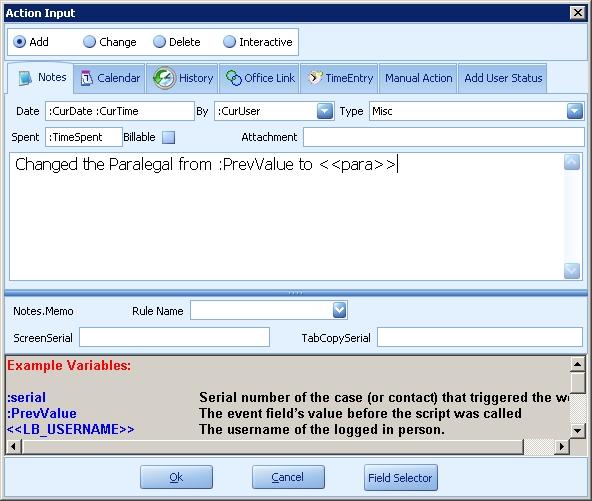The width and height of the screenshot is (592, 501).
Task: Click the variables horizontal scrollbar thumb
Action: tap(273, 447)
